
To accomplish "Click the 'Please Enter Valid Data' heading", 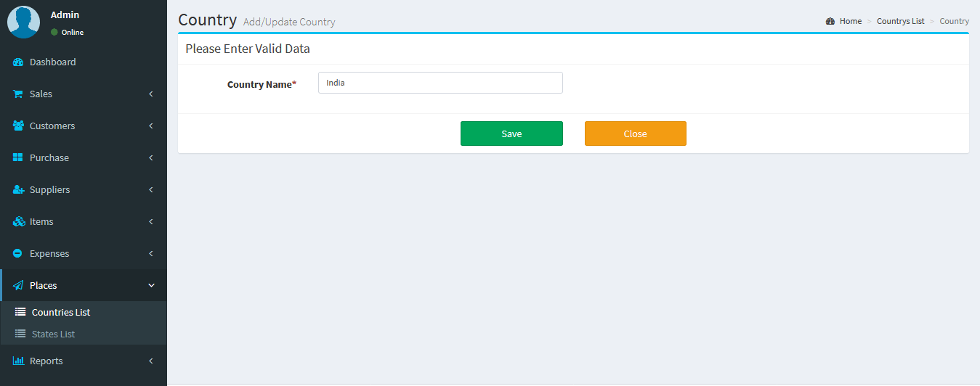I will pos(248,49).
